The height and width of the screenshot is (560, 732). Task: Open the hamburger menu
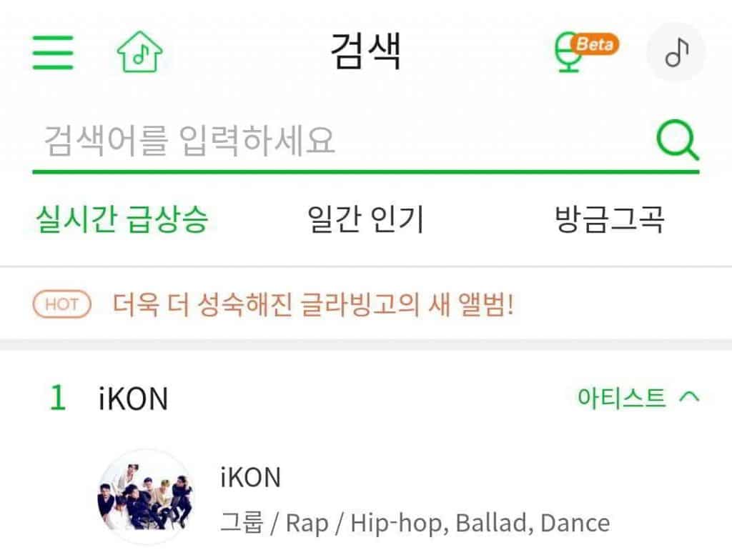point(53,52)
